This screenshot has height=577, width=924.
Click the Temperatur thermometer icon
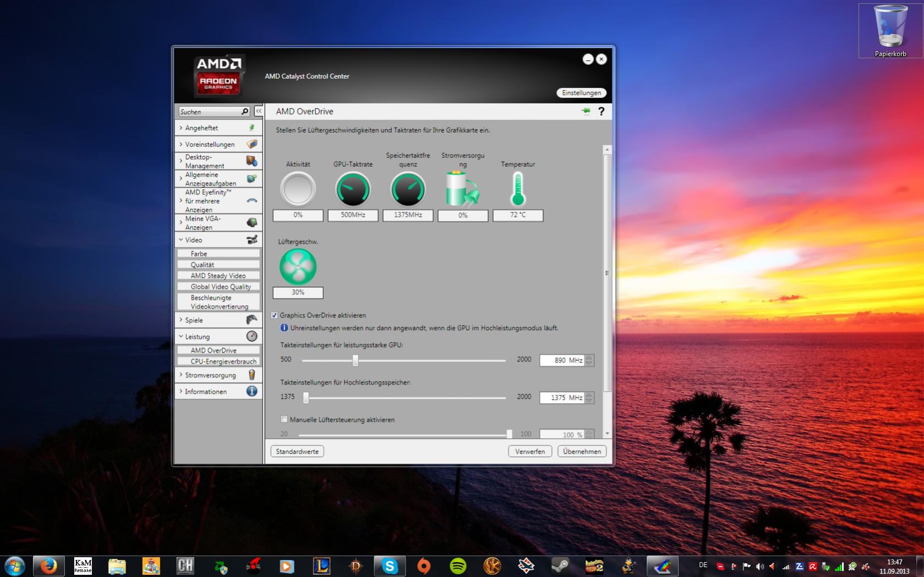point(518,189)
